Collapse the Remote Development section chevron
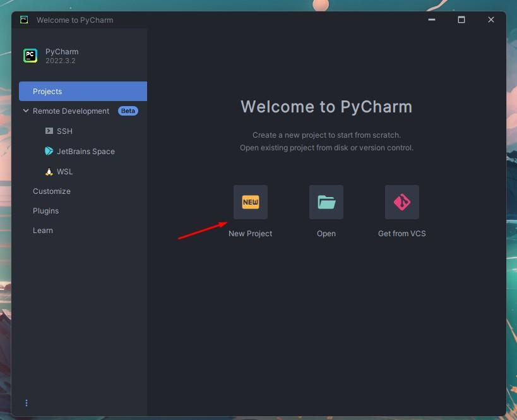 (26, 111)
